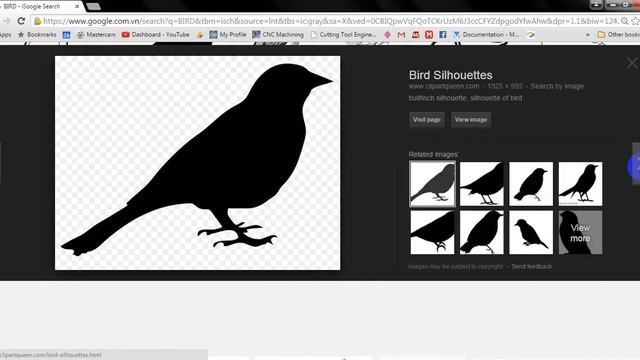Close the image preview panel
This screenshot has width=640, height=360.
(x=632, y=63)
